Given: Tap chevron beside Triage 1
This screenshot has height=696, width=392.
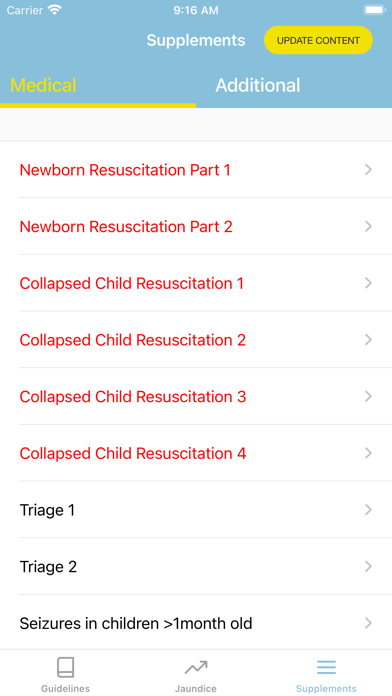Looking at the screenshot, I should tap(368, 510).
